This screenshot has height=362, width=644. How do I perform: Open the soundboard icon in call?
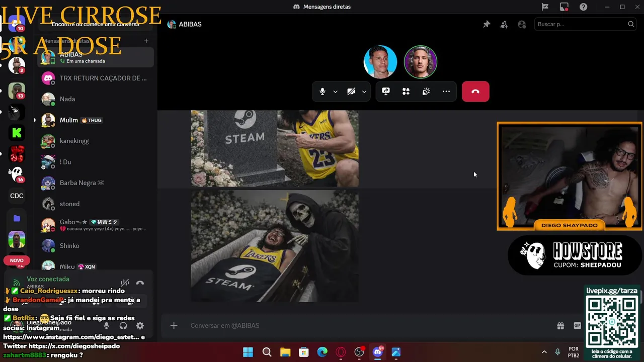click(x=426, y=92)
